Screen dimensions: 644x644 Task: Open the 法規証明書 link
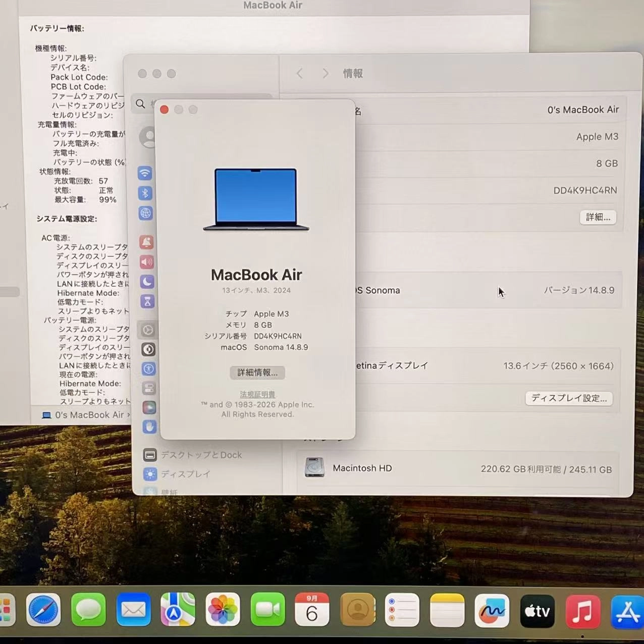(257, 394)
